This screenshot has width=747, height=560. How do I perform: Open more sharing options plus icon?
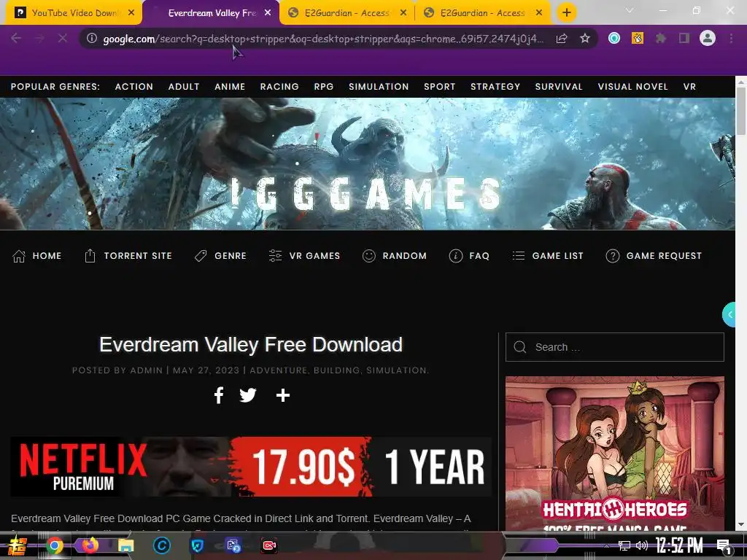pos(283,395)
